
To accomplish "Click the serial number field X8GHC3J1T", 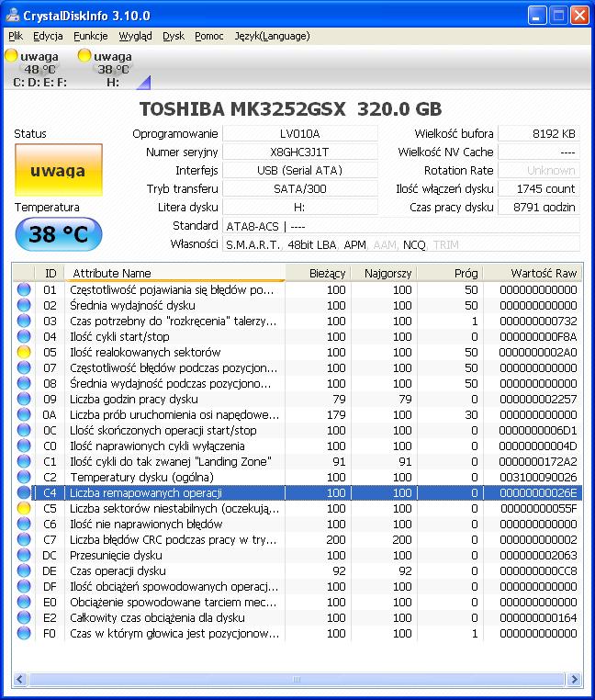I will click(300, 152).
